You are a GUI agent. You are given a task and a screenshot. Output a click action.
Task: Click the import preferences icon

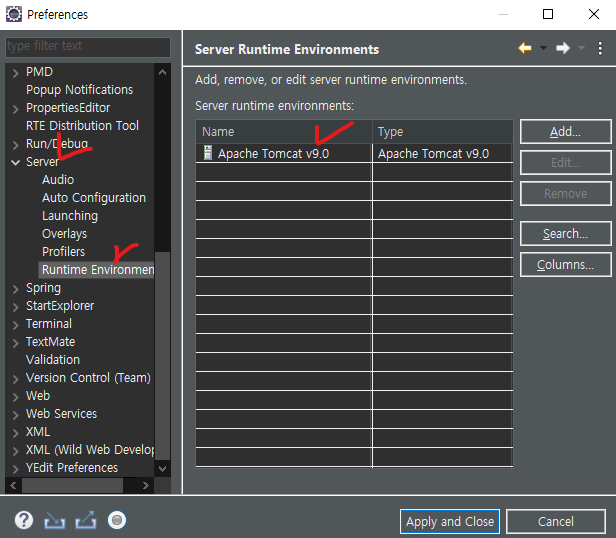(54, 520)
